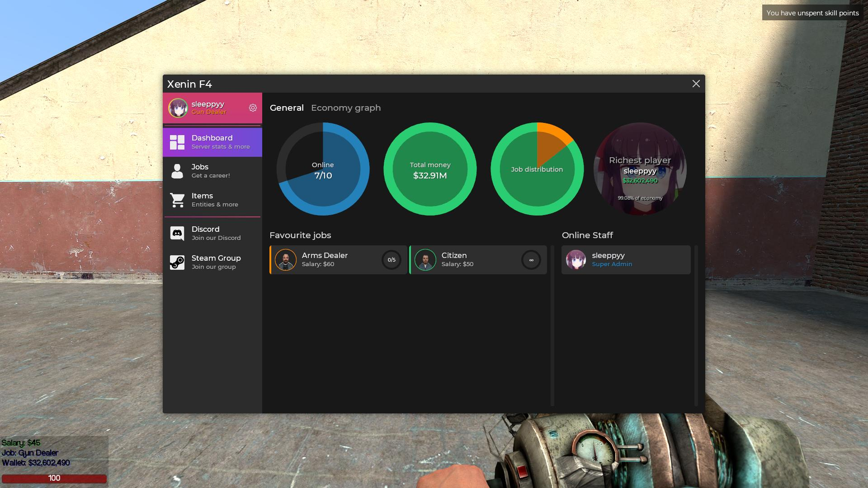Click the Total money donut chart
The image size is (868, 488).
(430, 169)
